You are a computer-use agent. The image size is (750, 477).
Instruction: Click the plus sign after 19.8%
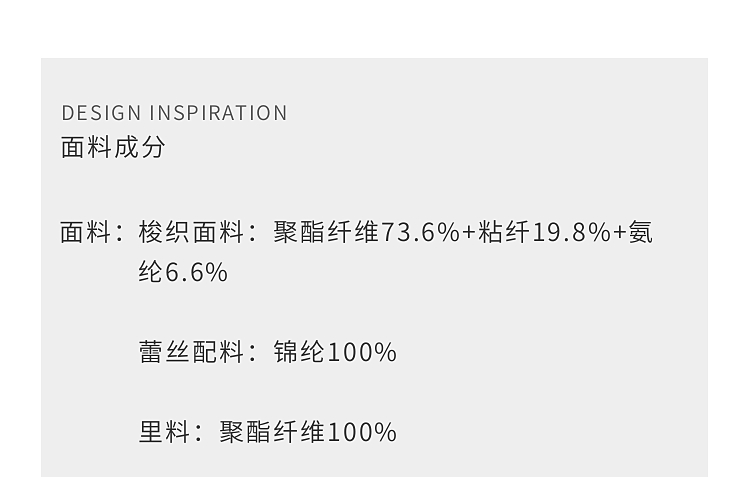point(620,233)
